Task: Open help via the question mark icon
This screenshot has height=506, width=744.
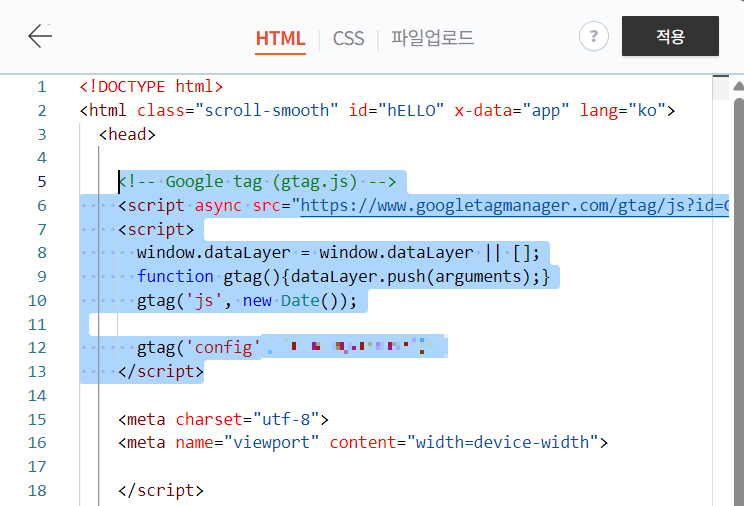Action: coord(594,37)
